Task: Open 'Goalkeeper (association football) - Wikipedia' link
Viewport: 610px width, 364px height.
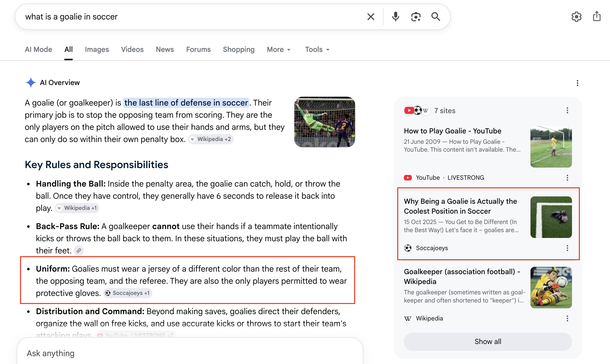Action: click(x=462, y=276)
